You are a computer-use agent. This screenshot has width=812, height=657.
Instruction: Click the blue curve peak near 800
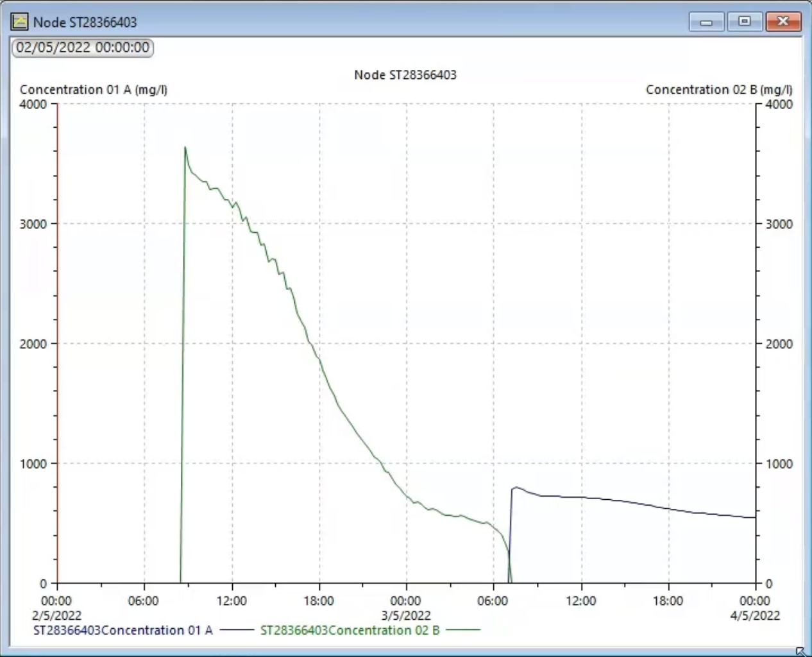(516, 488)
